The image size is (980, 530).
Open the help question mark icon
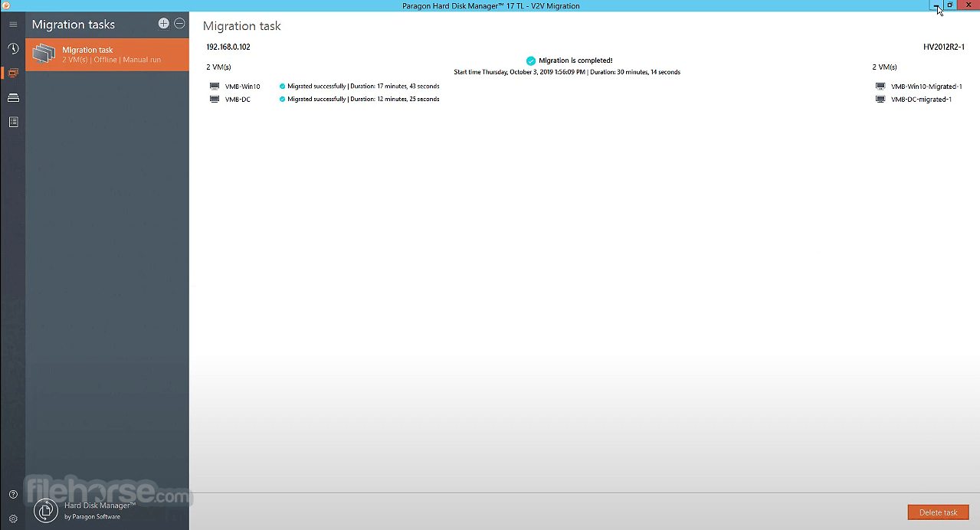[x=13, y=495]
